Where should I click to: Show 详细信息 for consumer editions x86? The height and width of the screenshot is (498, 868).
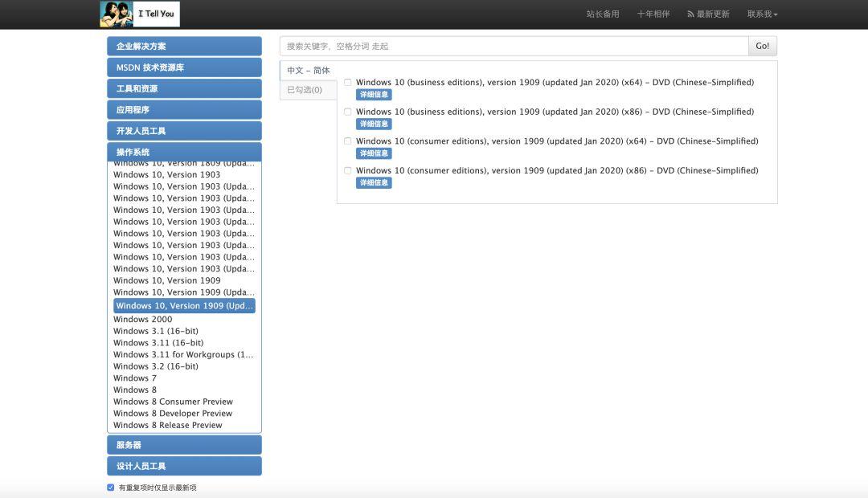click(374, 182)
